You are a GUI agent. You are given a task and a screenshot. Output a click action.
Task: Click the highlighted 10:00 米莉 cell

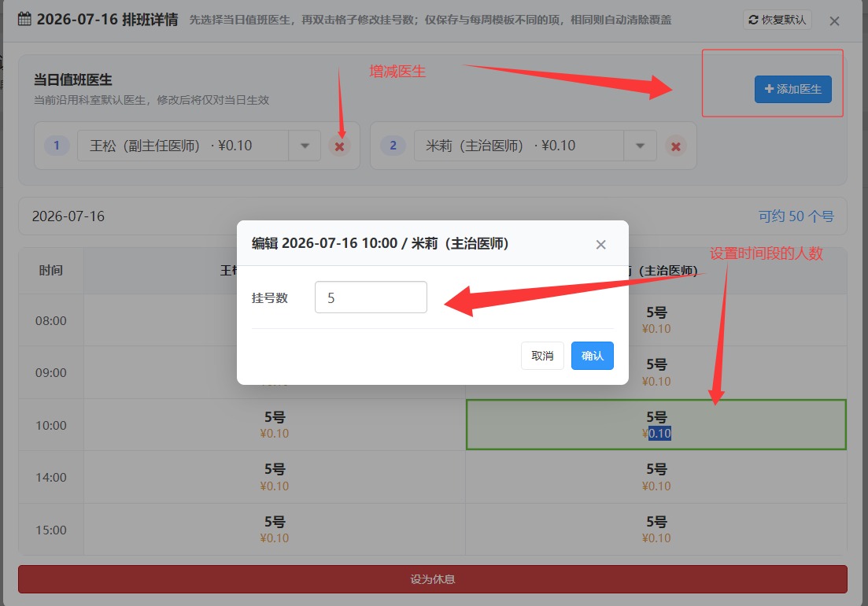click(x=656, y=424)
